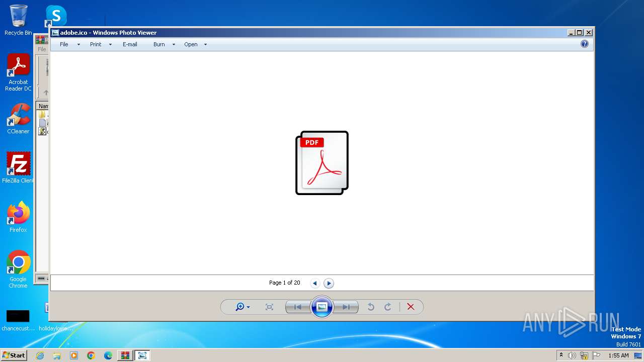Open Microsoft Edge from the taskbar

pos(108,355)
